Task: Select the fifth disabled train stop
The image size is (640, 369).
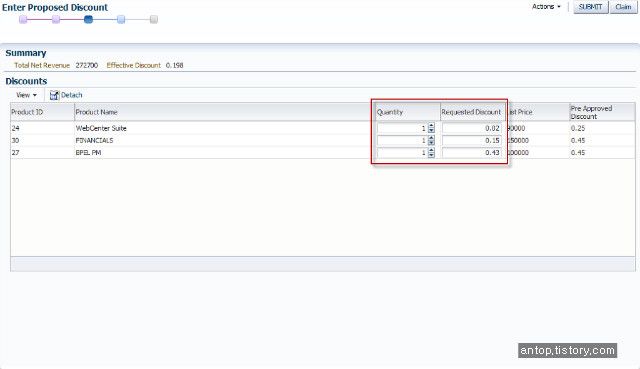Action: (x=153, y=20)
